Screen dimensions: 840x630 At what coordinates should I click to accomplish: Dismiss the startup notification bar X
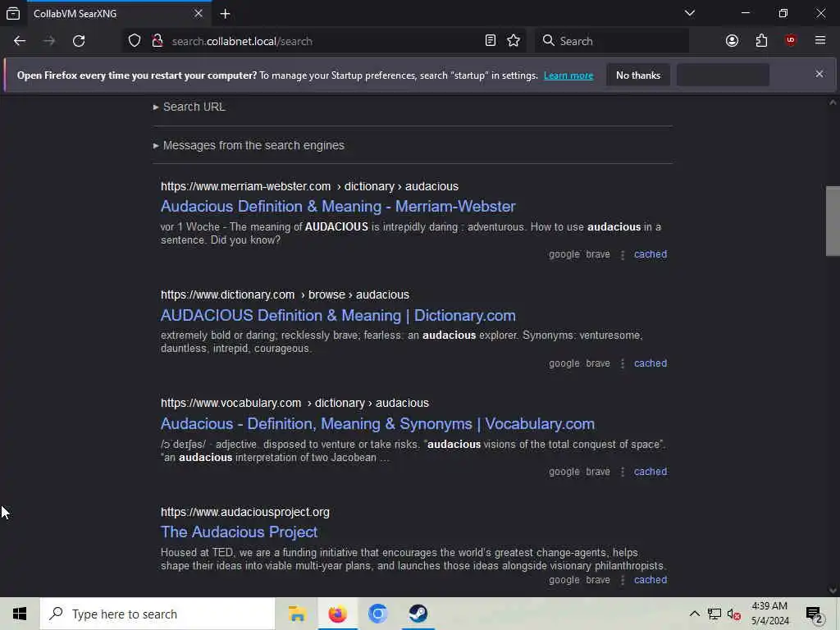[x=819, y=74]
